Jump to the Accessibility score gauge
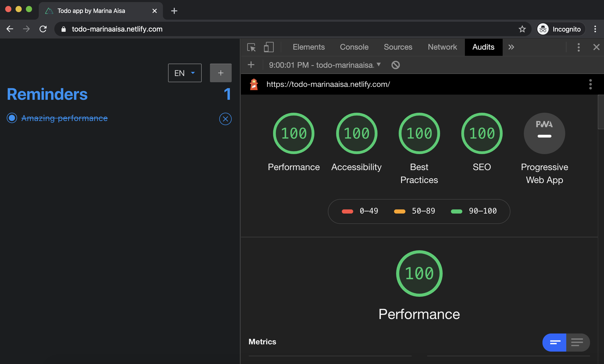 (357, 133)
